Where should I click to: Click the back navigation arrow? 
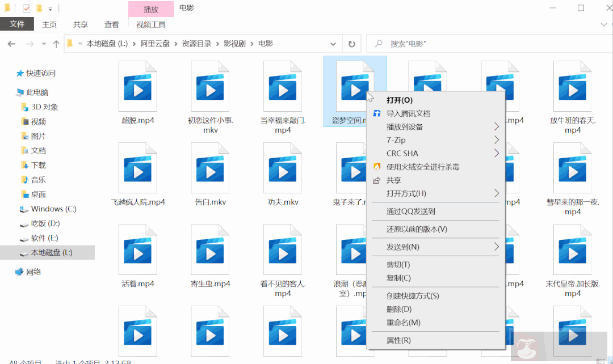tap(11, 43)
